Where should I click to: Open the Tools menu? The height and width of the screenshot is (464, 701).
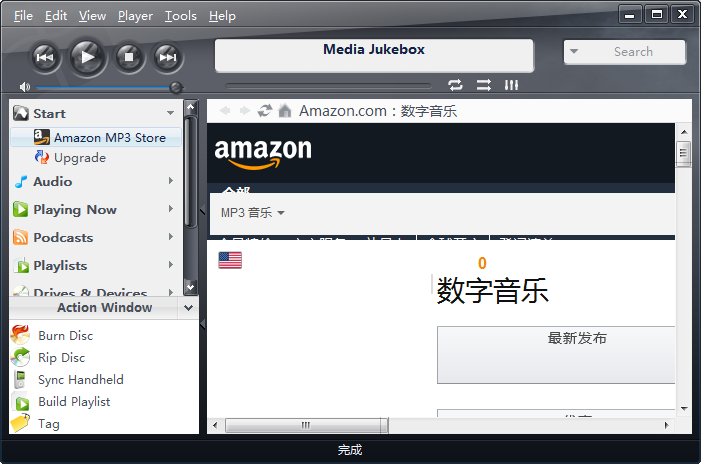pos(181,16)
